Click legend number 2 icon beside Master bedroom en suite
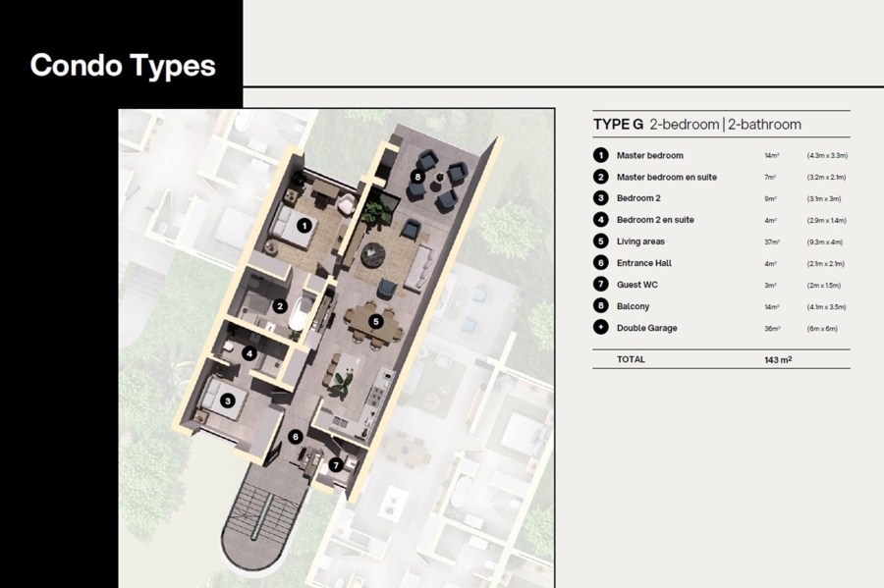This screenshot has height=588, width=884. pyautogui.click(x=601, y=177)
